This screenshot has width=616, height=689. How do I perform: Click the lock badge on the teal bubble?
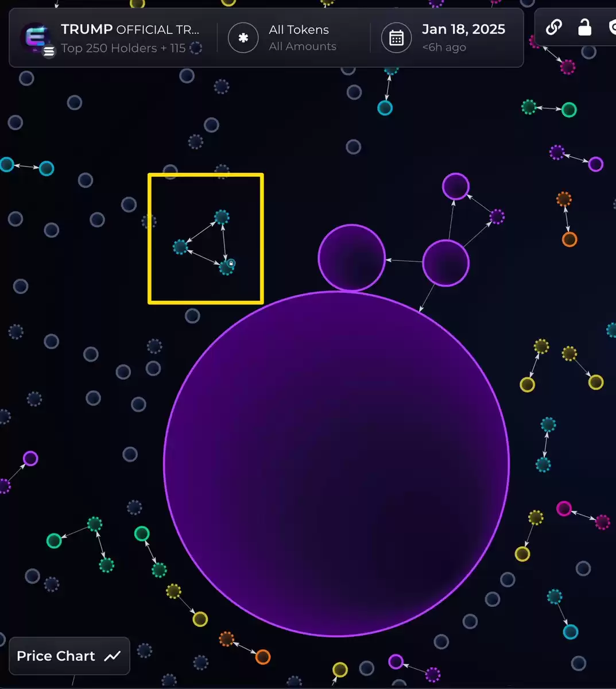231,263
